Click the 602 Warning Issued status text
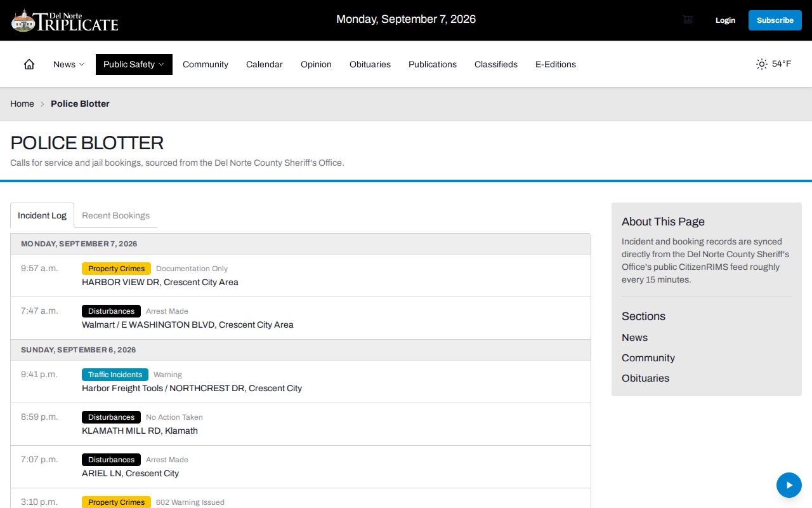The width and height of the screenshot is (812, 508). pos(190,502)
